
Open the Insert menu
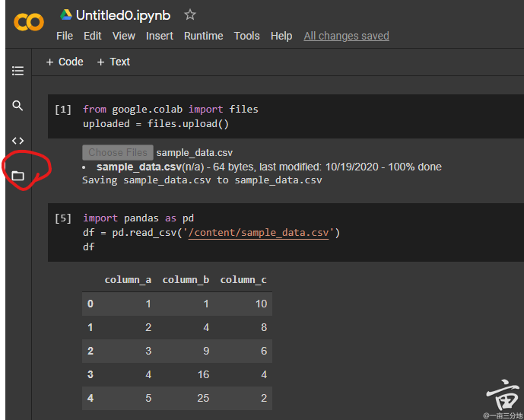click(160, 36)
